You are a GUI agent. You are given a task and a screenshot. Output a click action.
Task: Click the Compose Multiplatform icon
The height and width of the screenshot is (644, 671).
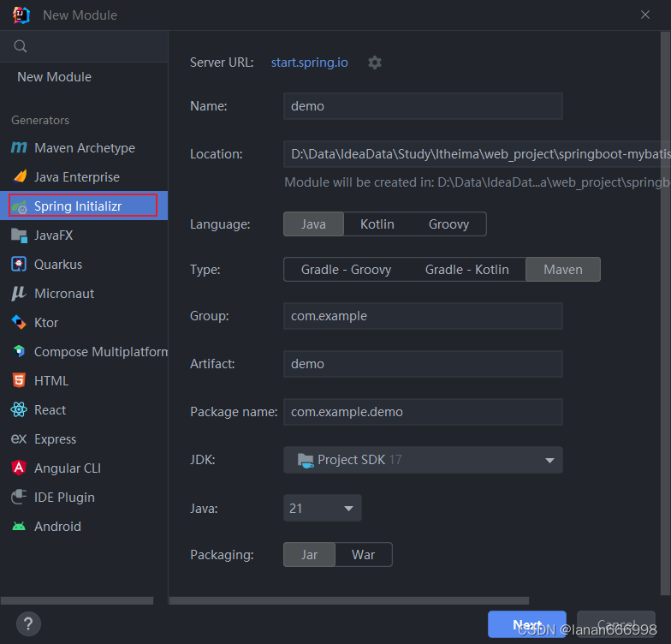(x=19, y=351)
